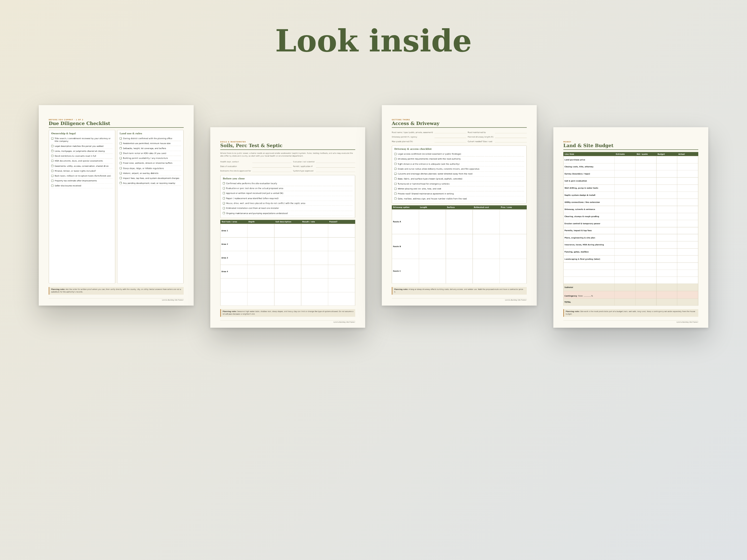Select 'Driveway & access checklist' heading

pos(413,149)
